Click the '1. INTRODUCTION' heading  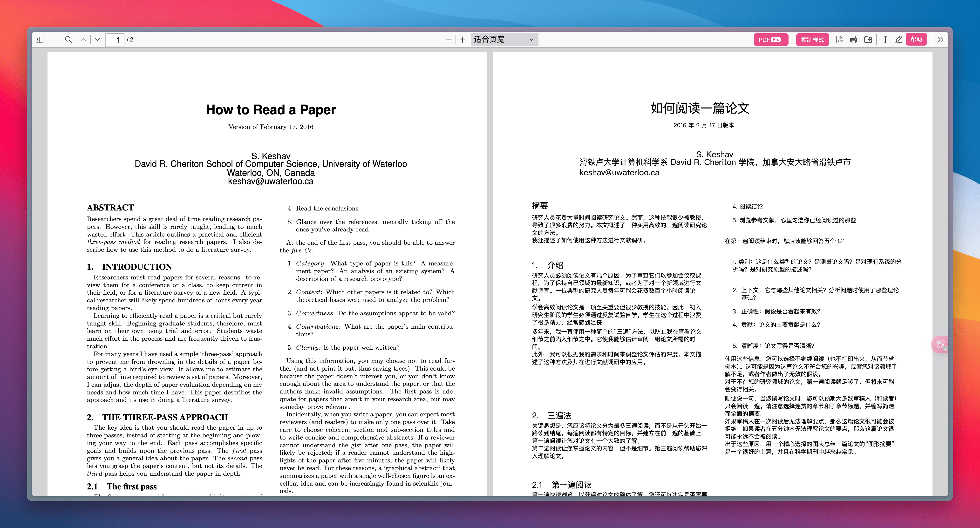coord(129,267)
